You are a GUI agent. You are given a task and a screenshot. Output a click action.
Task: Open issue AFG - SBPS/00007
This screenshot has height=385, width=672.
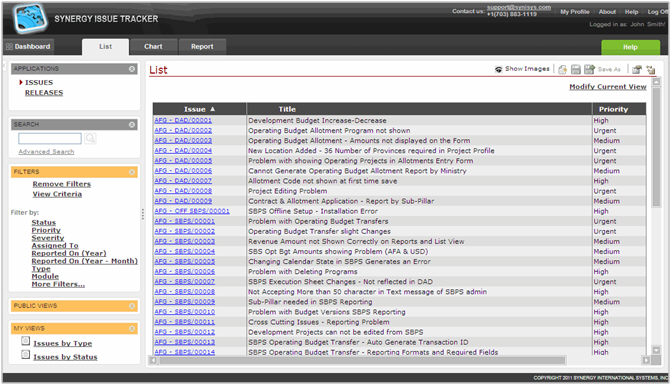pyautogui.click(x=185, y=282)
